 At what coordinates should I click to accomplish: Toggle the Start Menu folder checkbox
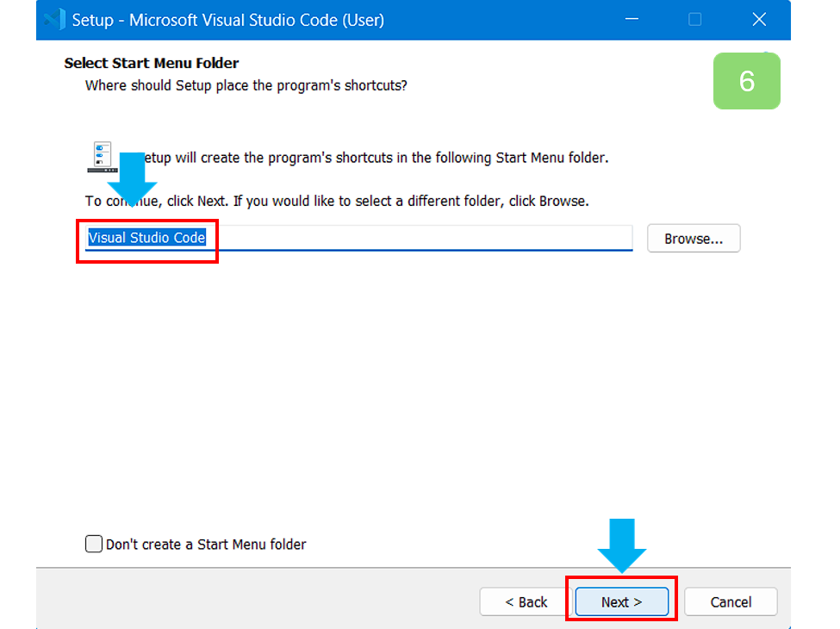[x=93, y=544]
